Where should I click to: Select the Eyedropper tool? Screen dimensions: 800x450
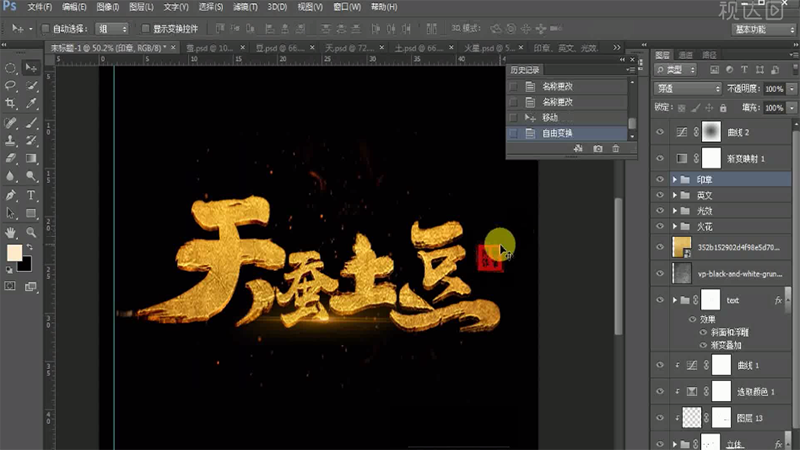click(x=31, y=104)
